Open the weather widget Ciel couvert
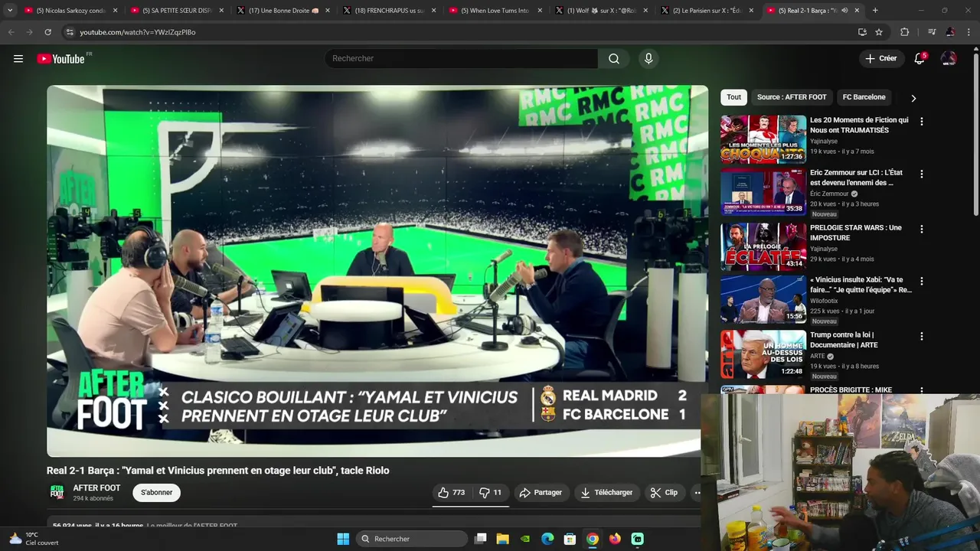The width and height of the screenshot is (980, 551). tap(32, 539)
